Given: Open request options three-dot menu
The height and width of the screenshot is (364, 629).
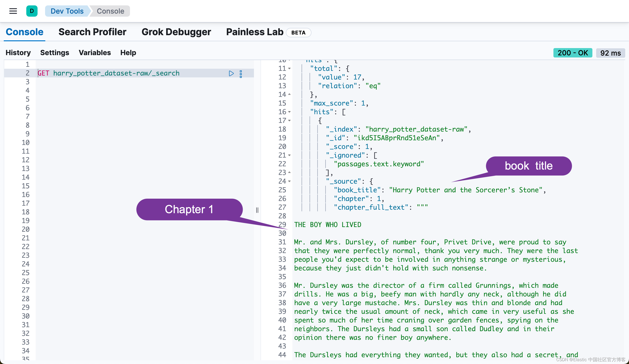Looking at the screenshot, I should coord(241,74).
